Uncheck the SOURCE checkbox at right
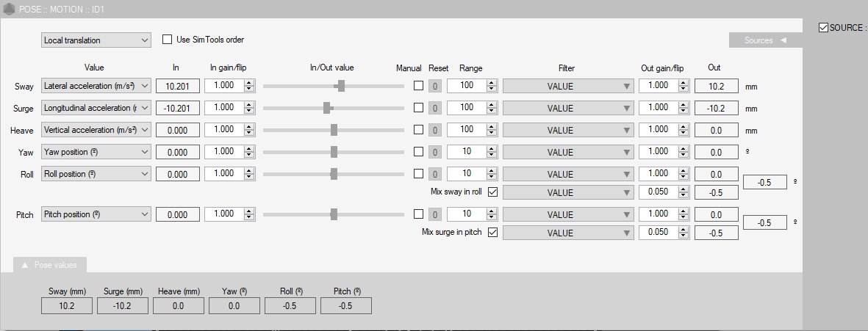 (823, 28)
